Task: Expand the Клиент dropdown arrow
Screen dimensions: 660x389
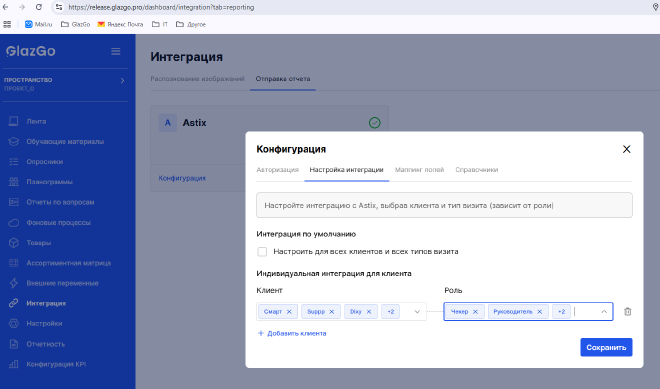Action: 417,312
